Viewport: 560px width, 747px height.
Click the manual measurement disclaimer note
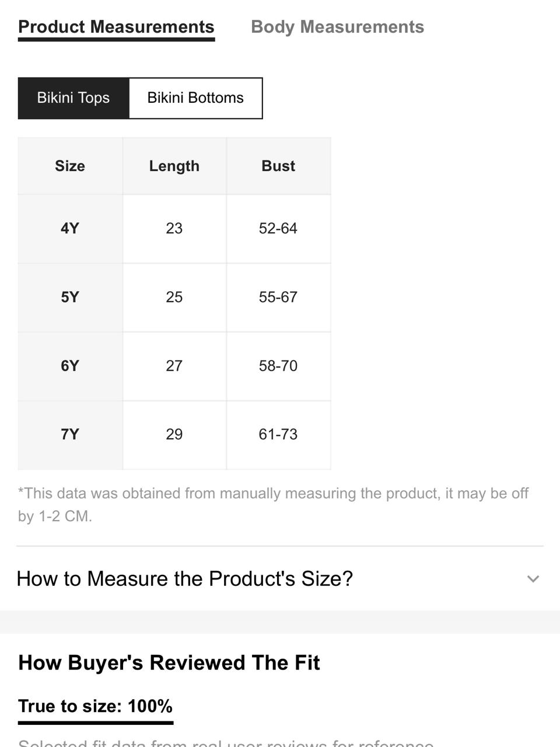click(x=273, y=505)
